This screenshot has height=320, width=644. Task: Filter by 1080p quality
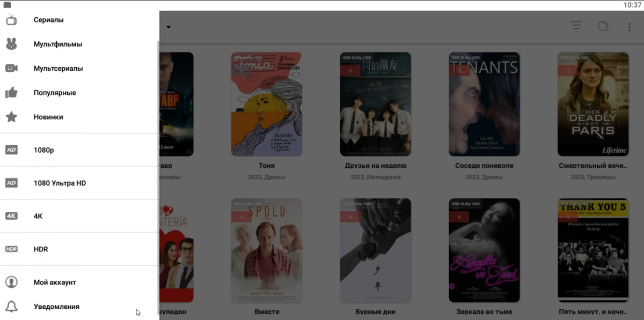(x=79, y=150)
